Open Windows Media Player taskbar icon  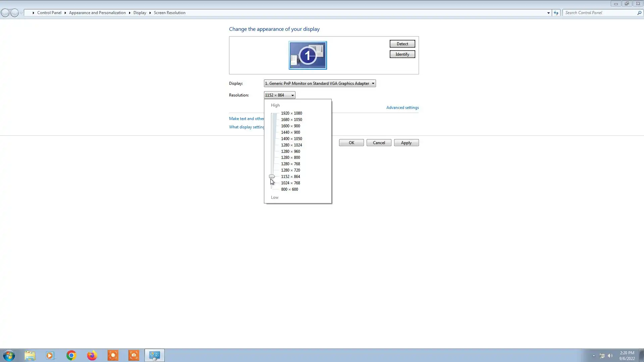click(50, 355)
